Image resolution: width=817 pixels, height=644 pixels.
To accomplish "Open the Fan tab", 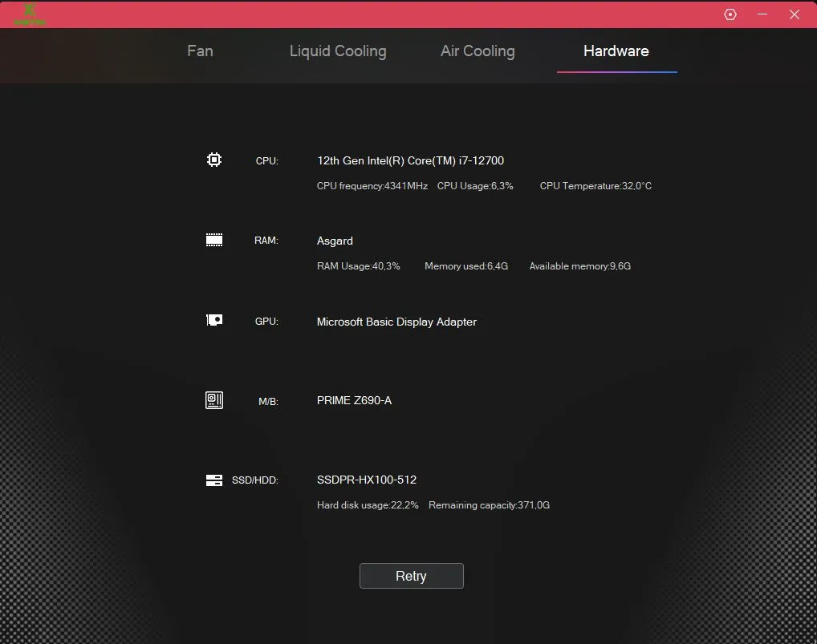I will tap(200, 51).
